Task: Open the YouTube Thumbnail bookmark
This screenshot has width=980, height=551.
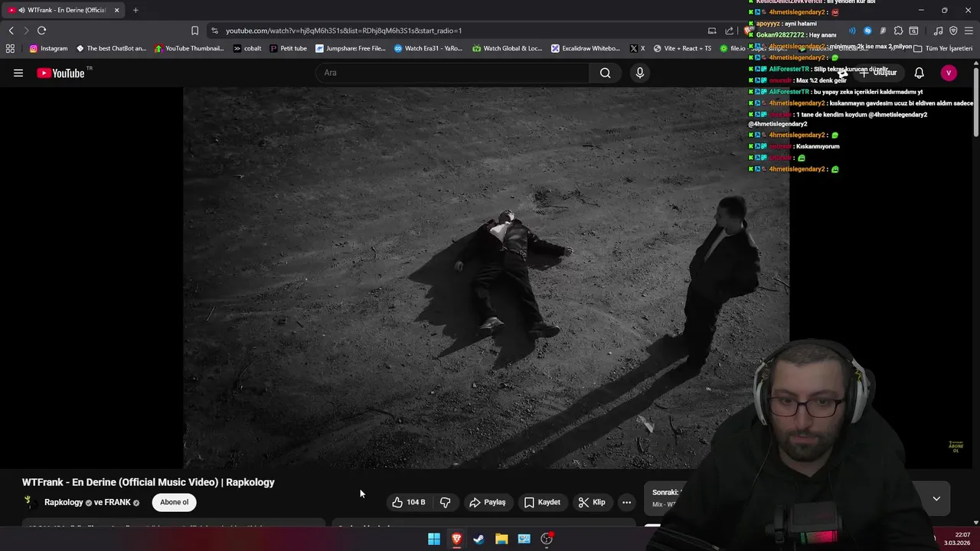Action: 189,48
